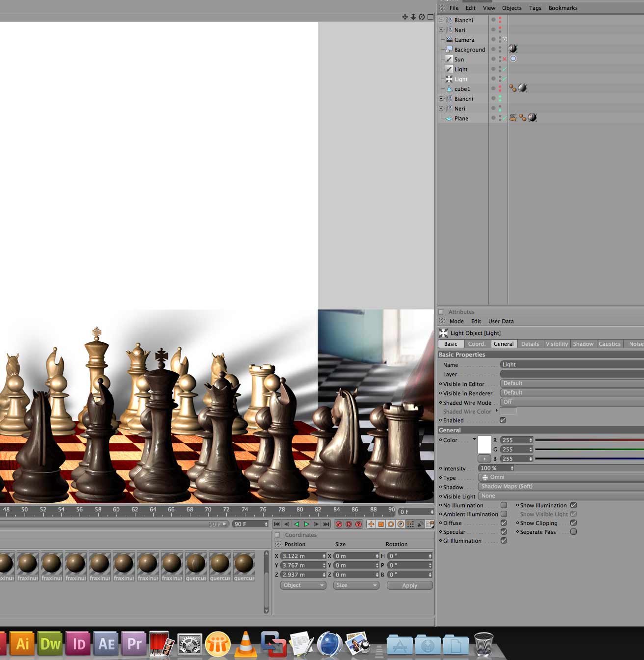Click the red record keyframe icon

[x=339, y=524]
